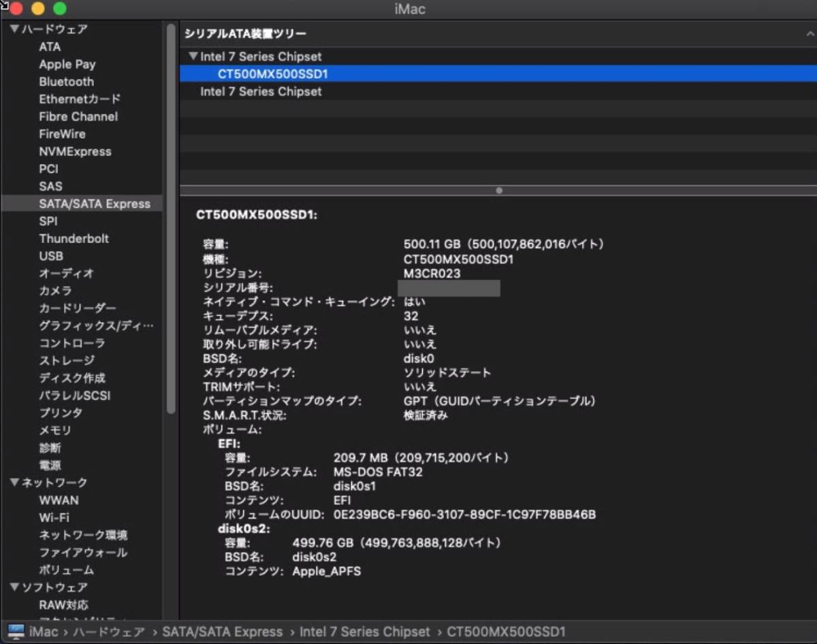Click the M3CR023 revision value
This screenshot has width=817, height=644.
click(x=432, y=274)
